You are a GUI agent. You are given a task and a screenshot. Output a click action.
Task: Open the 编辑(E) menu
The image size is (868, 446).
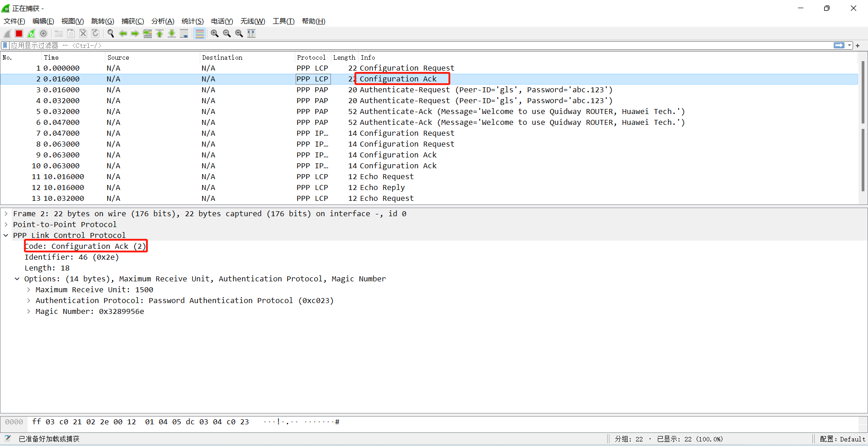[43, 21]
